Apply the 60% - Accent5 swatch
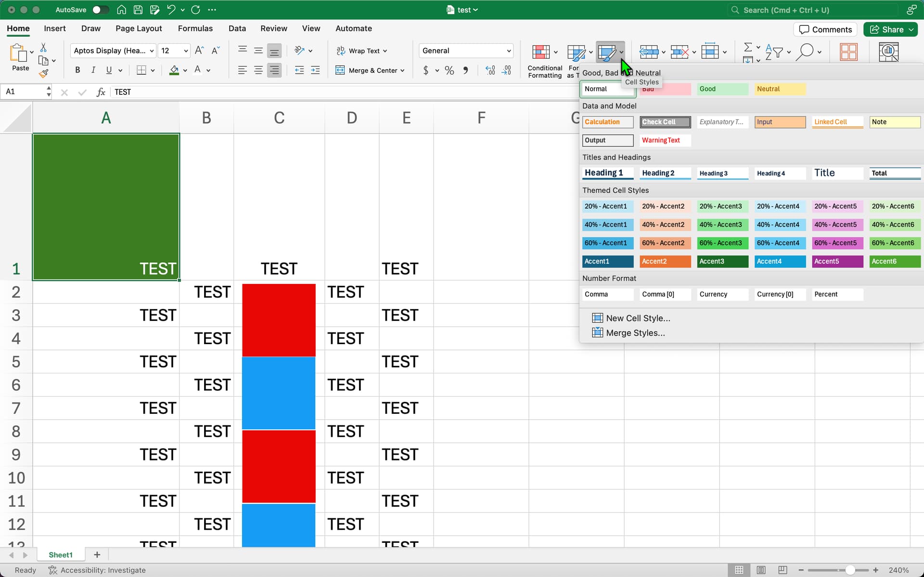The width and height of the screenshot is (924, 577). [837, 243]
